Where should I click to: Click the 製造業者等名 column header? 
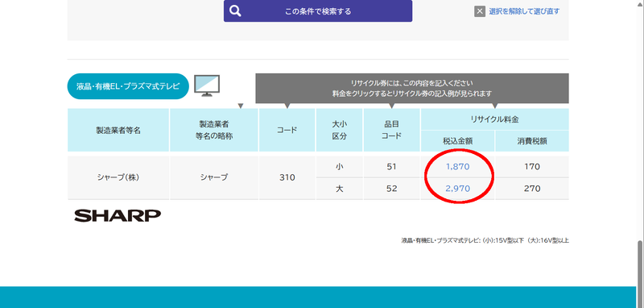pyautogui.click(x=118, y=130)
